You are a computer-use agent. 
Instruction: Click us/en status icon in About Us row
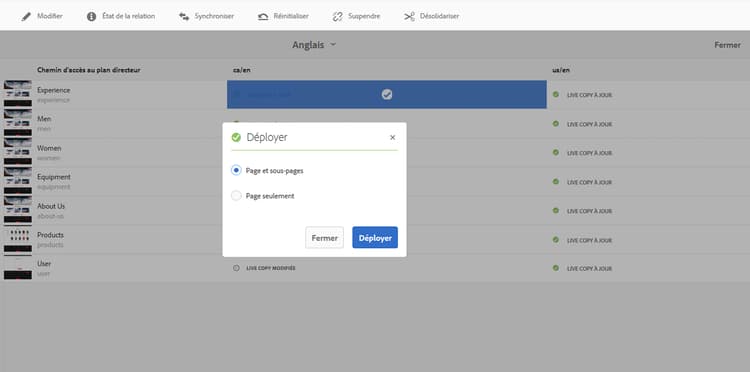point(556,210)
